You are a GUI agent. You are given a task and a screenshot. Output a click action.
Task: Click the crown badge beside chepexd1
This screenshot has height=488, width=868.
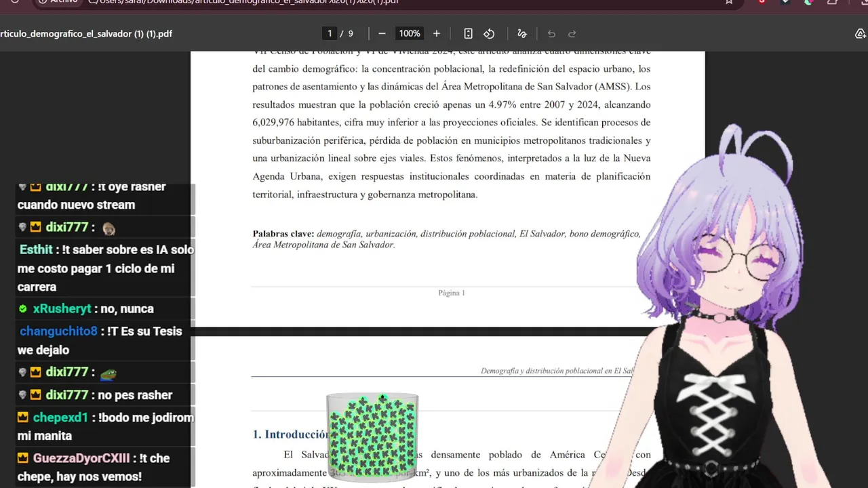[23, 418]
